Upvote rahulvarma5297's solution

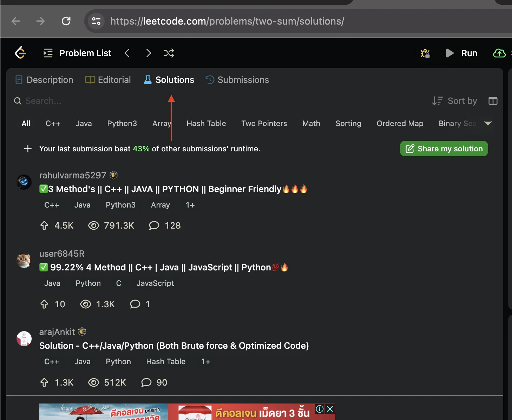tap(44, 225)
